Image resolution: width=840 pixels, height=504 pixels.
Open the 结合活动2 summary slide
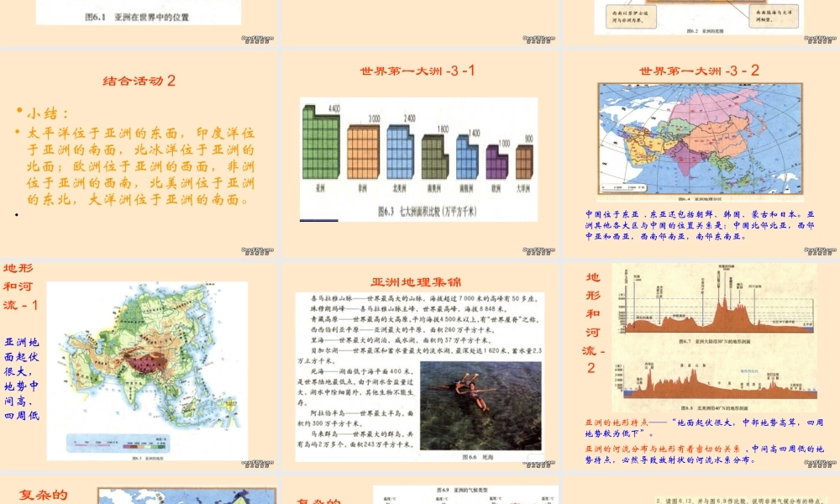[139, 154]
